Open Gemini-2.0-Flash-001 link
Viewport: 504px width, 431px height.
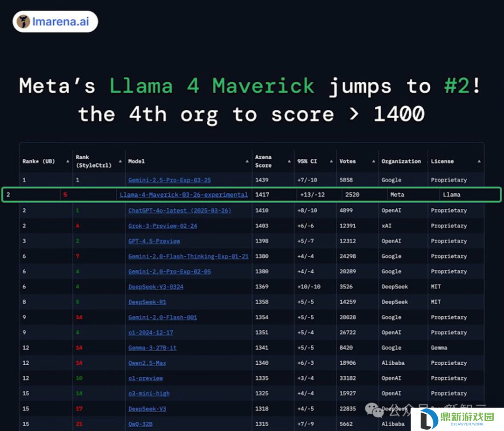tap(163, 317)
